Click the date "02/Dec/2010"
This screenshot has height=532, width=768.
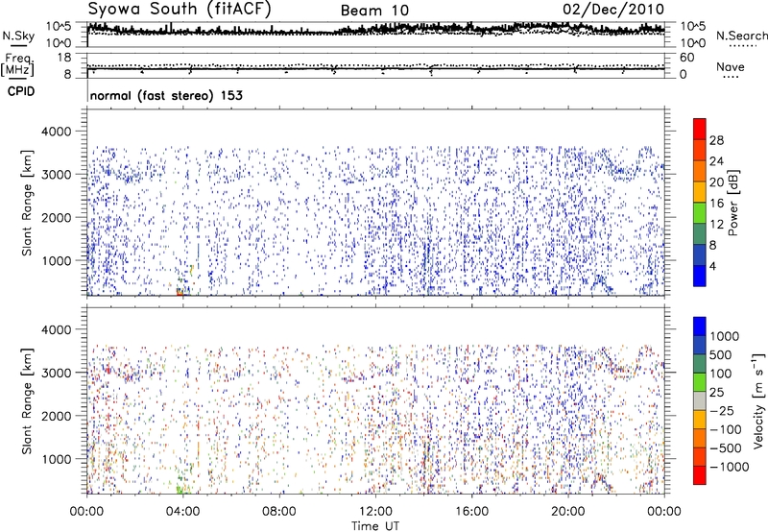tap(613, 9)
